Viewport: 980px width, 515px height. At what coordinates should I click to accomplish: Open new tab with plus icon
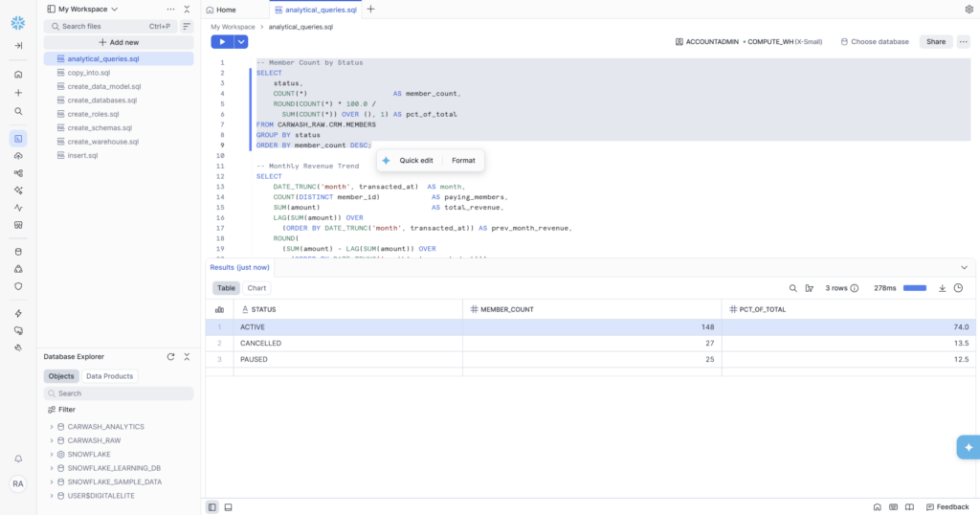[x=371, y=10]
